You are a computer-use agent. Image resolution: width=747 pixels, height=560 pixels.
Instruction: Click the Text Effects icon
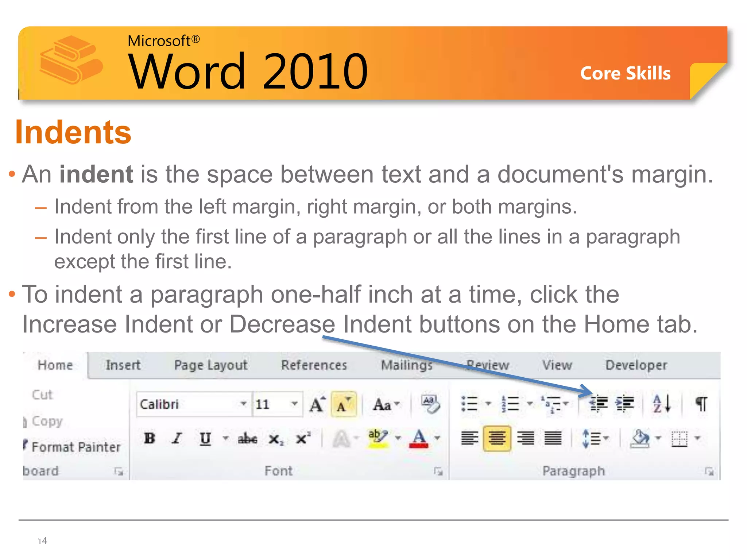click(341, 439)
